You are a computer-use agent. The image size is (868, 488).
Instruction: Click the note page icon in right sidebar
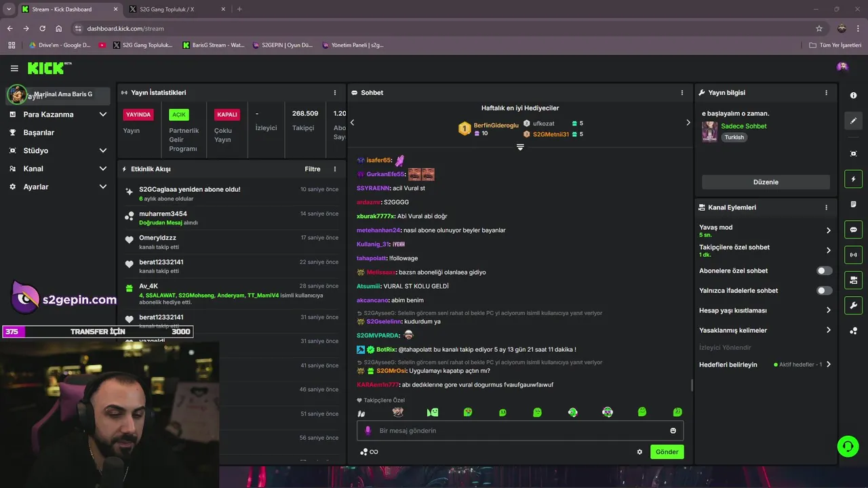pos(853,204)
